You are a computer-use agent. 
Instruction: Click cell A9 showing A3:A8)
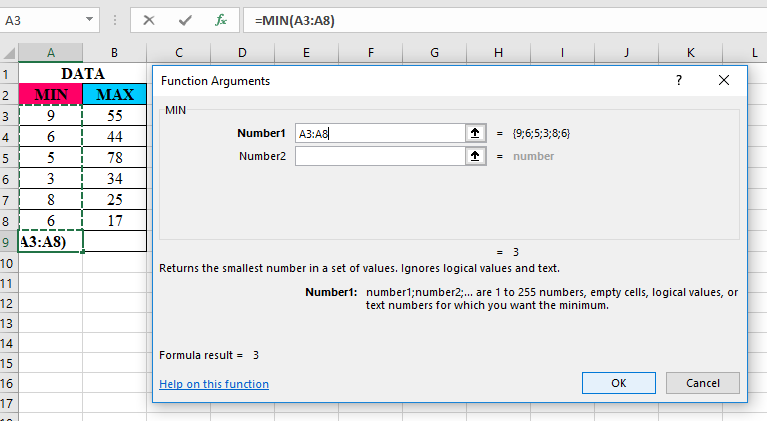[51, 242]
